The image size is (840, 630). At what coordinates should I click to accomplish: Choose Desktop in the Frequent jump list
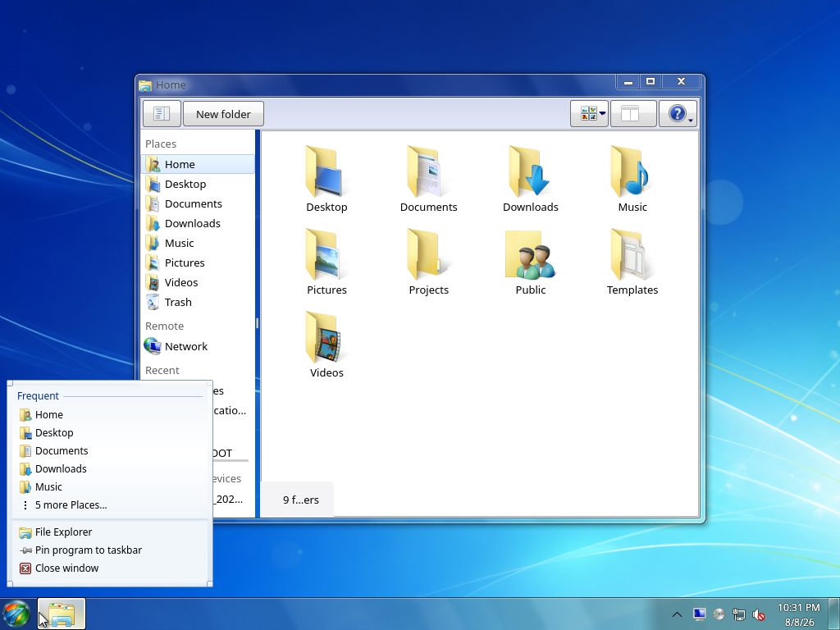click(109, 433)
